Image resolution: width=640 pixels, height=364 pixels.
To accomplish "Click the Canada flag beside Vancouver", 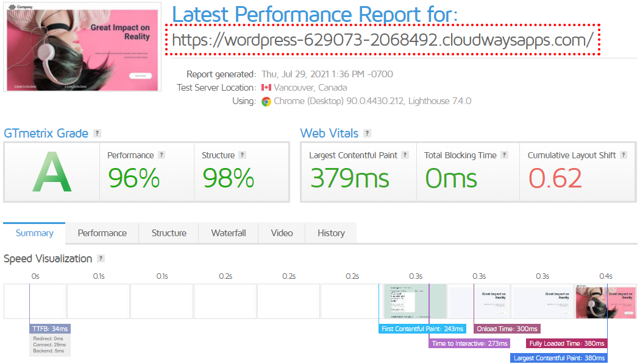I will pos(266,87).
